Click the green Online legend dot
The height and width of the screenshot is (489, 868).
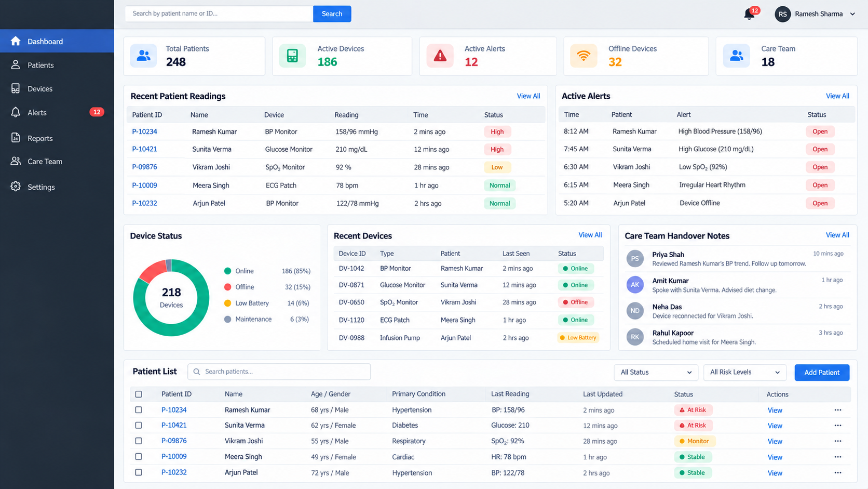(227, 271)
